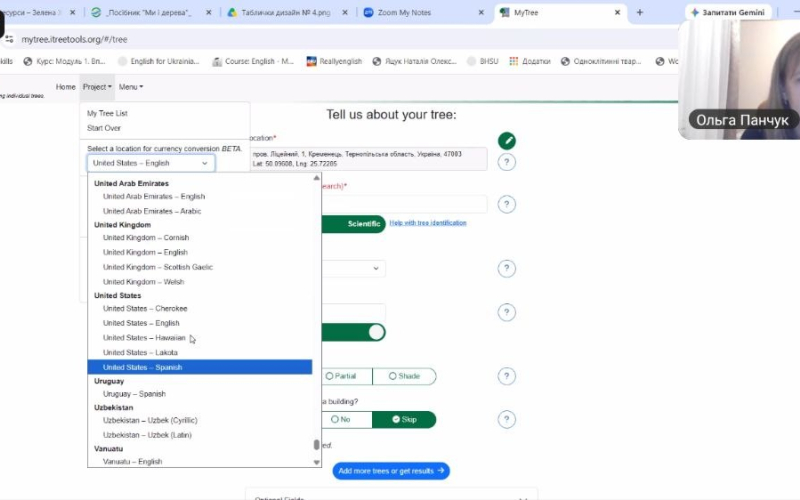Select United States – Cherokee option

click(145, 309)
